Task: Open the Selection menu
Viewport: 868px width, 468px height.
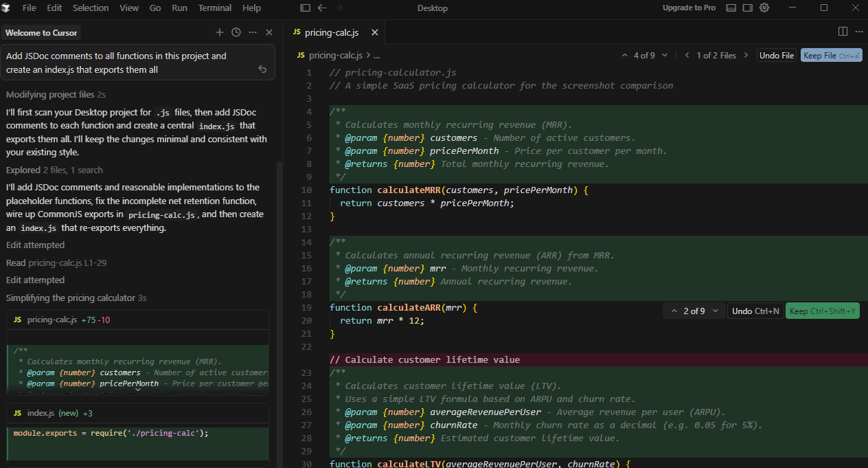Action: (91, 8)
